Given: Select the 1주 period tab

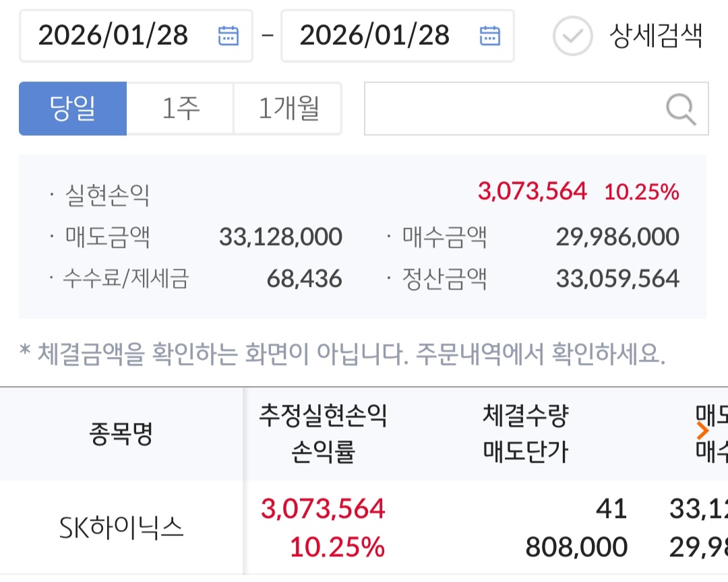Looking at the screenshot, I should click(x=180, y=108).
